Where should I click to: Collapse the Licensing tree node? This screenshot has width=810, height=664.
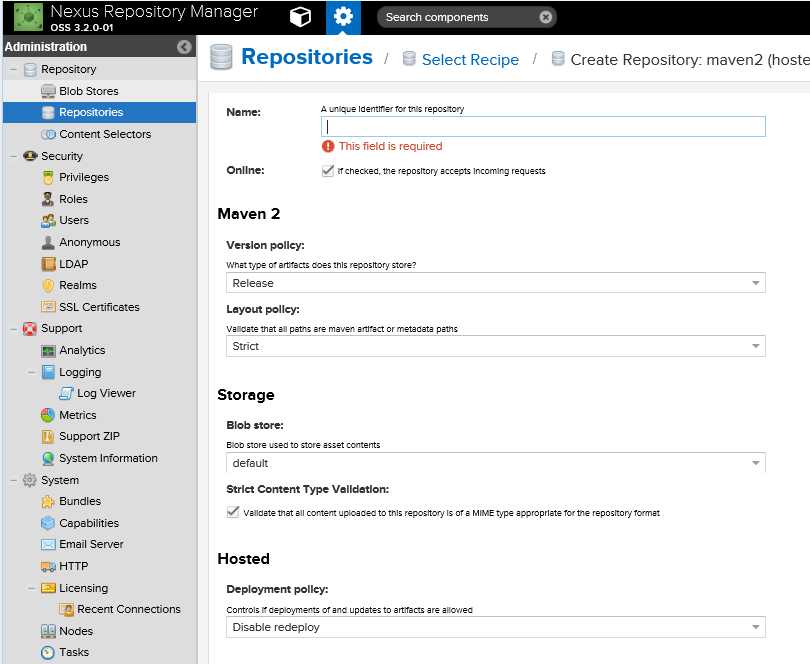tap(32, 588)
